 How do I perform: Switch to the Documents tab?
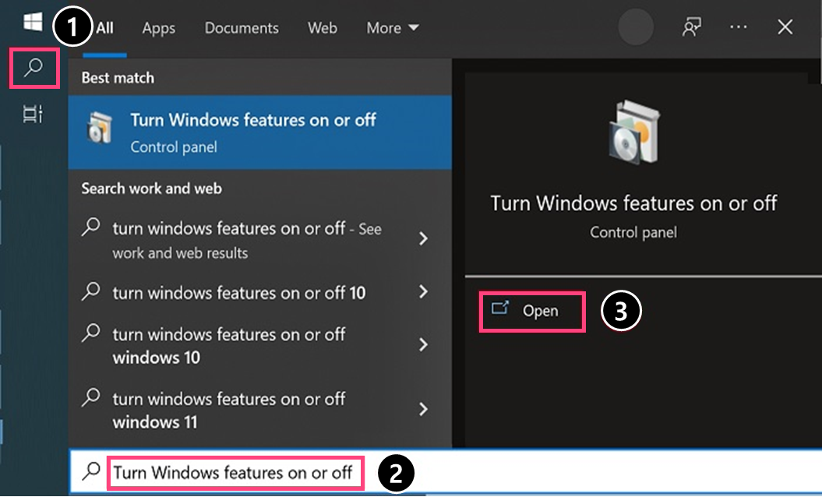click(242, 28)
